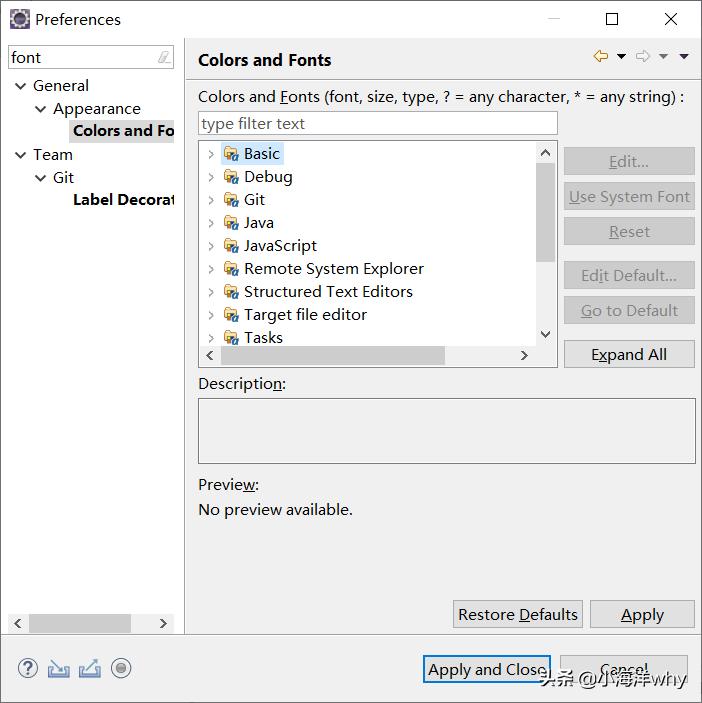Screen dimensions: 702x703
Task: Expand the Structured Text Editors category
Action: tap(211, 292)
